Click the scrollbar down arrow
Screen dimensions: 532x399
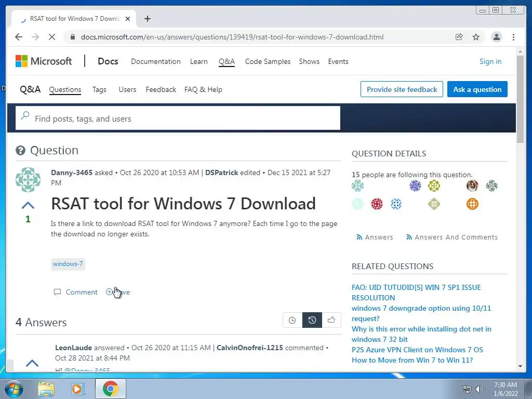coord(520,366)
